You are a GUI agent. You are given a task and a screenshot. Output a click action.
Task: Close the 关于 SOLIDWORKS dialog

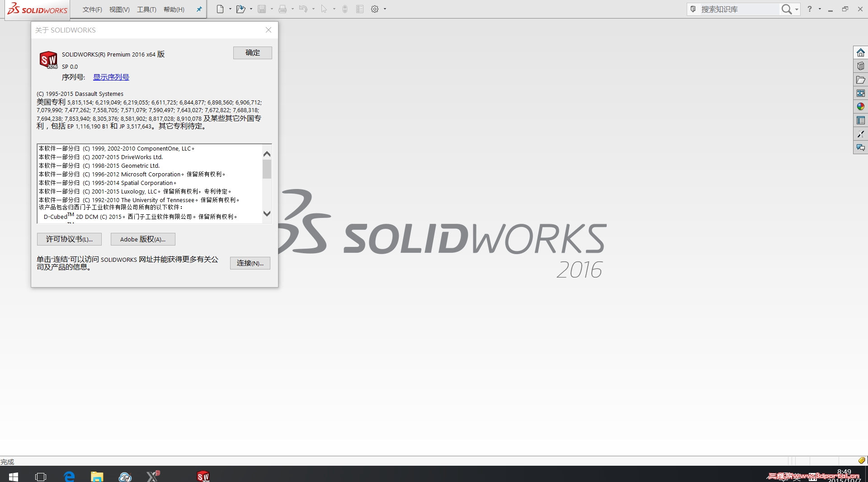pos(269,30)
